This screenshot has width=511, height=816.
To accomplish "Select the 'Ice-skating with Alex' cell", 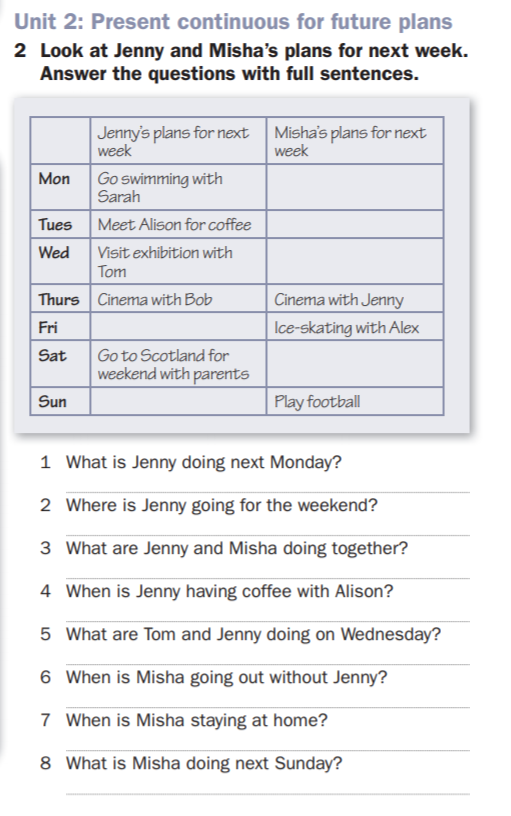I will coord(355,327).
